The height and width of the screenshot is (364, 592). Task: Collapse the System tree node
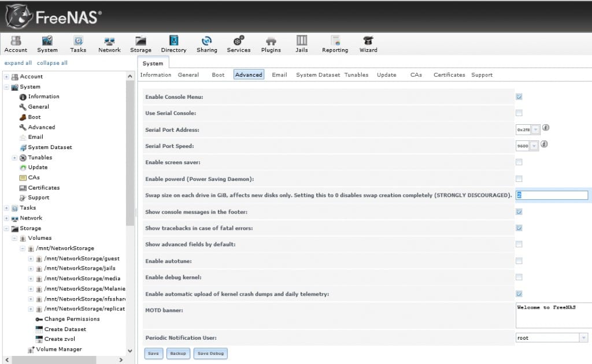click(x=6, y=87)
